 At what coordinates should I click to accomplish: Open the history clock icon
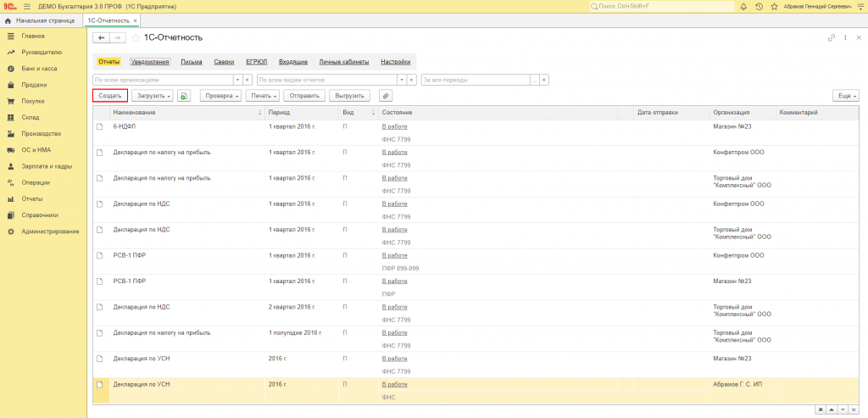759,6
